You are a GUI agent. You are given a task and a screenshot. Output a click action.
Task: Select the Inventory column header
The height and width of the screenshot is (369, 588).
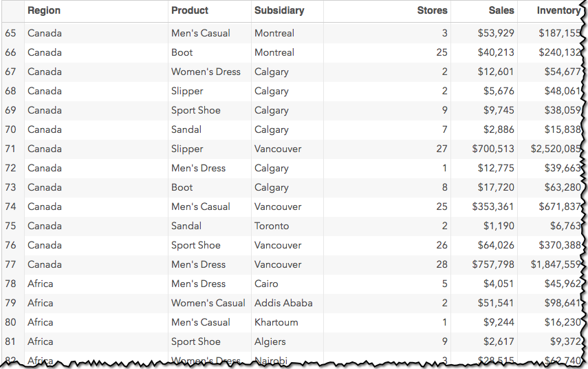[x=558, y=10]
